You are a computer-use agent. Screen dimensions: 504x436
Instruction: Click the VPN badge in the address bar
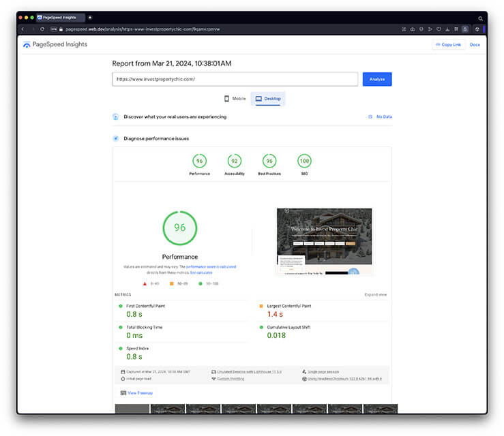pos(54,29)
